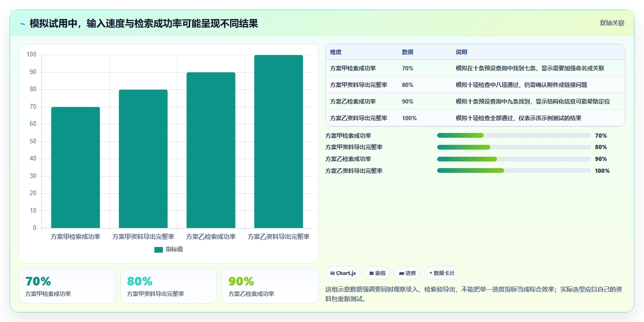Image resolution: width=644 pixels, height=322 pixels.
Task: Select the Chart.js tag chip
Action: pos(343,273)
